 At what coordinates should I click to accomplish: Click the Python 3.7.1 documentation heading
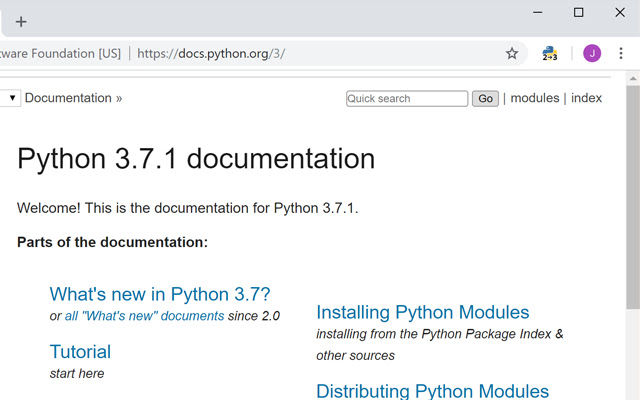click(196, 158)
